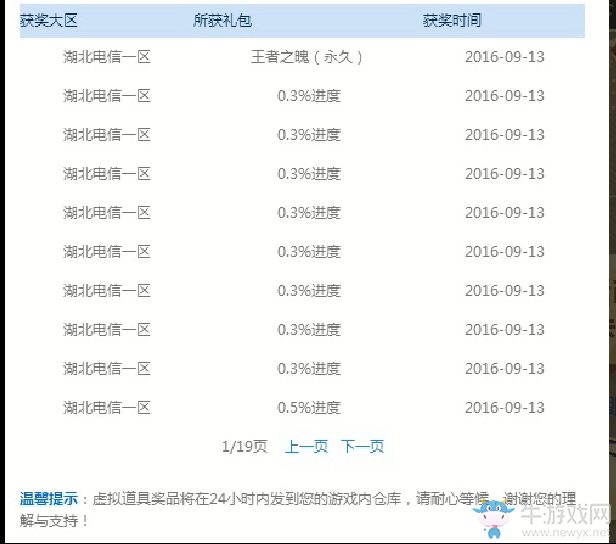Click the 1/19页 page indicator
The image size is (616, 544).
coord(244,447)
